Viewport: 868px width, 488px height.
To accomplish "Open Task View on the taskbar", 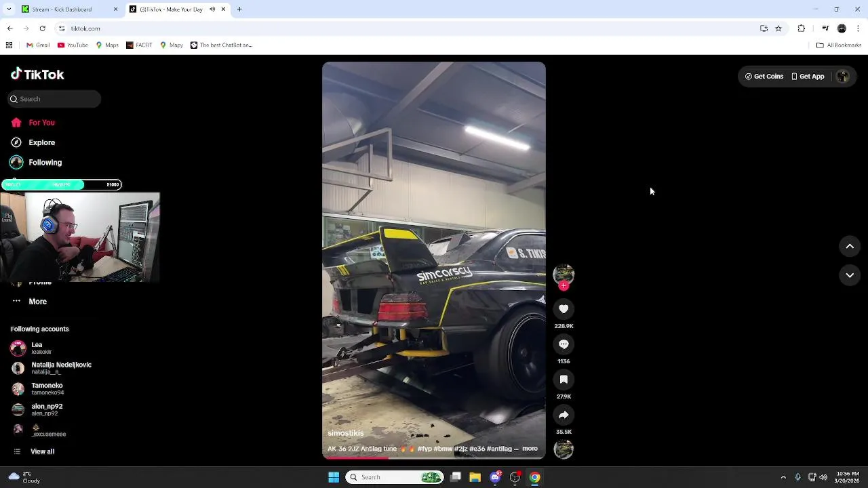I will (456, 477).
